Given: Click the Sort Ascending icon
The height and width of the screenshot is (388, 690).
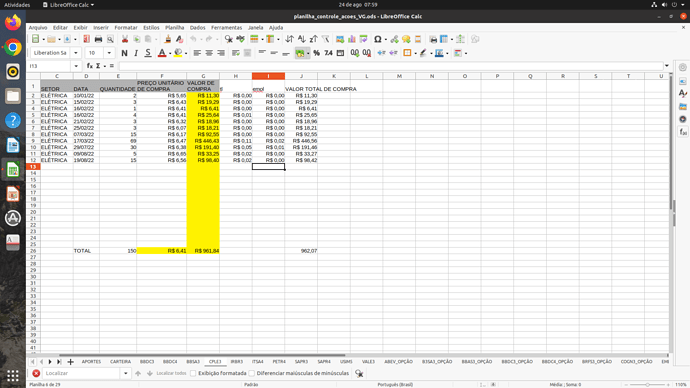Looking at the screenshot, I should click(x=301, y=39).
